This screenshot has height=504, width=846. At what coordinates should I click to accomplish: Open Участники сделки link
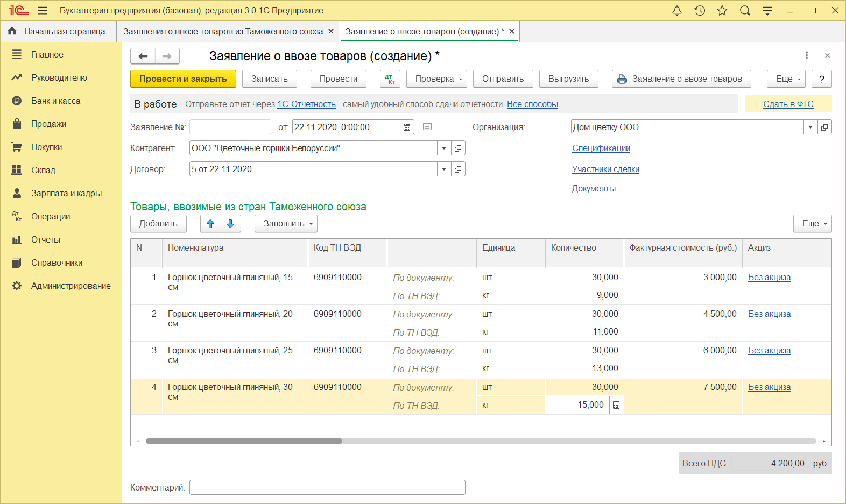click(605, 169)
